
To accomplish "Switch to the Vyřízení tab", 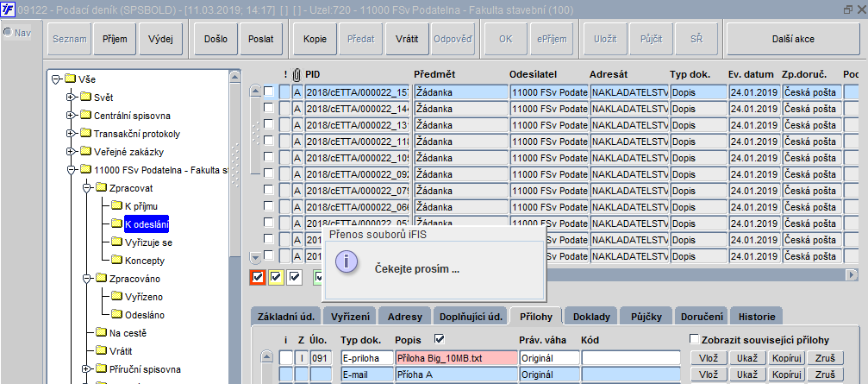I will coord(350,317).
